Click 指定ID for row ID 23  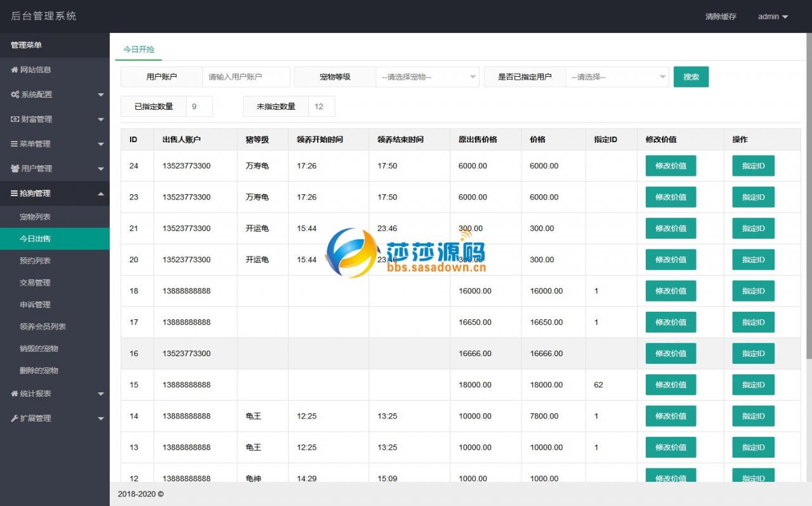coord(753,197)
